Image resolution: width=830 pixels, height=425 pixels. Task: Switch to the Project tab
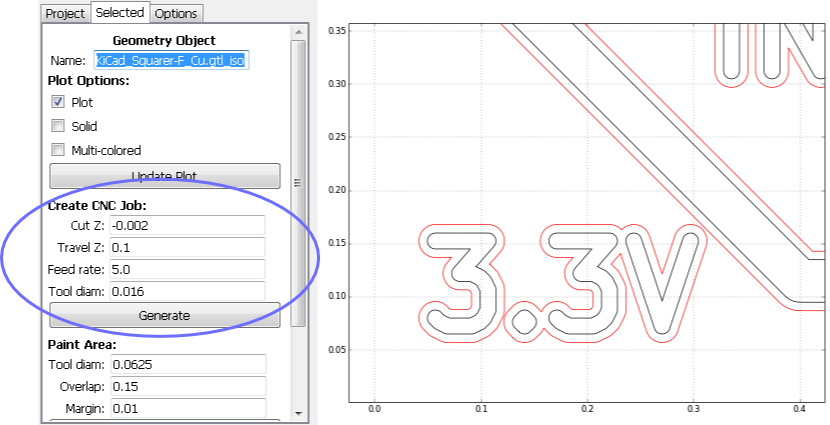click(x=65, y=13)
